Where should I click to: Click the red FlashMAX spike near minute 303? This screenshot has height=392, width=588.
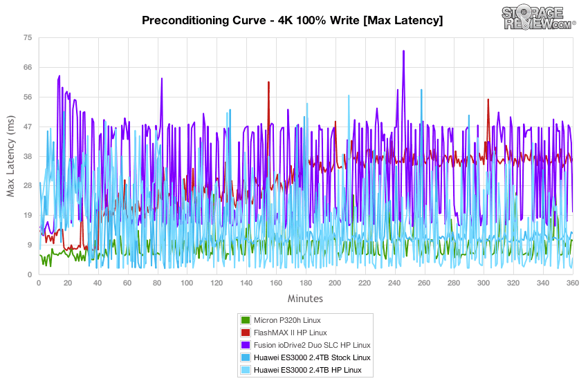[x=488, y=100]
